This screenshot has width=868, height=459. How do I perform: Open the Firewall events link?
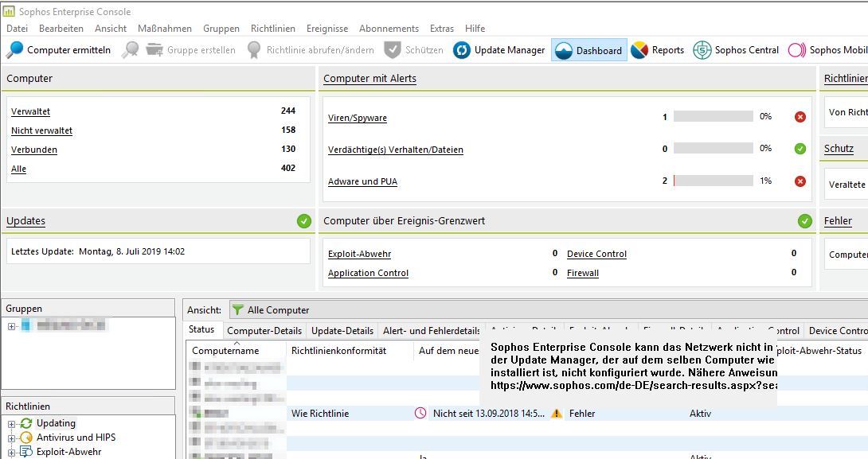[x=582, y=273]
